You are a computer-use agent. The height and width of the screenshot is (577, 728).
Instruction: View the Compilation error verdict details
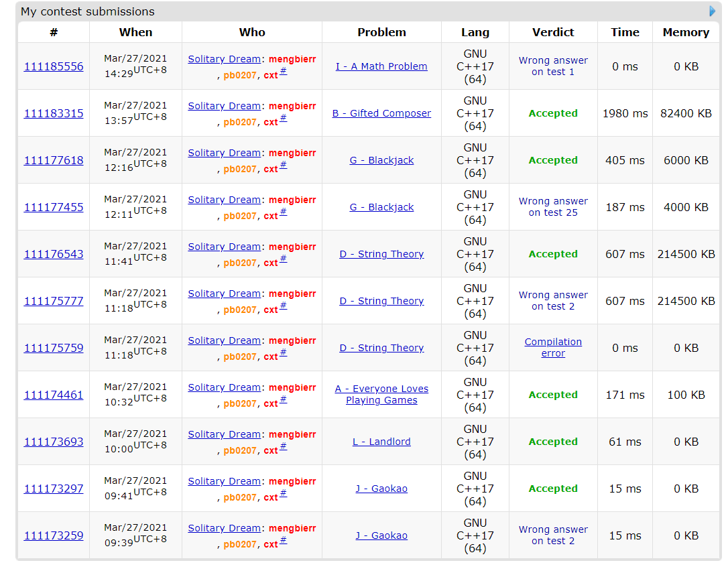click(553, 348)
